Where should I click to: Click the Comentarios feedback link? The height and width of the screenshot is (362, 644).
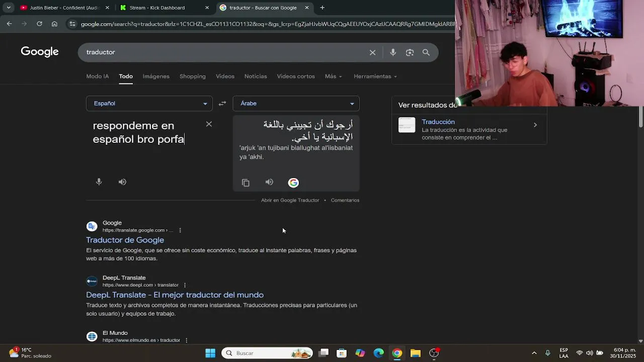tap(345, 200)
